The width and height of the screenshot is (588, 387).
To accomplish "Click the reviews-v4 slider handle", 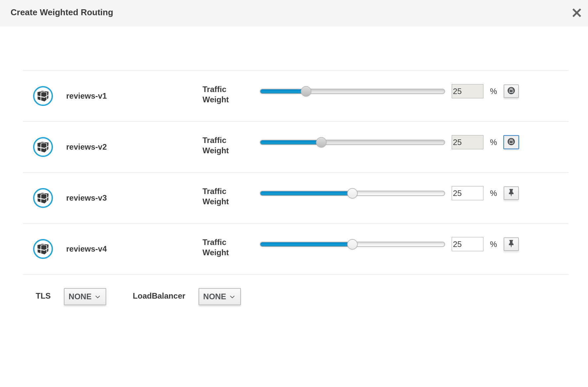I will [352, 244].
